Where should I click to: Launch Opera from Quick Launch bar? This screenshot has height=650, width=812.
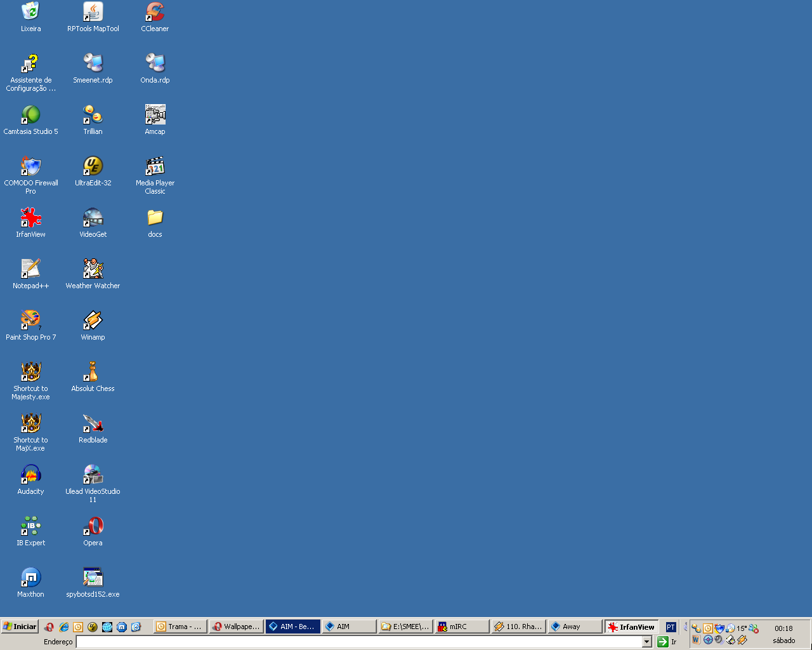[x=49, y=627]
